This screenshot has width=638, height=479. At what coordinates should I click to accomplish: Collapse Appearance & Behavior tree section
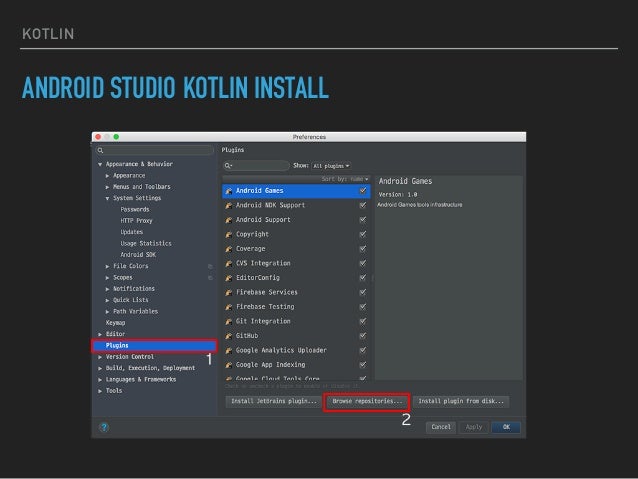click(100, 164)
